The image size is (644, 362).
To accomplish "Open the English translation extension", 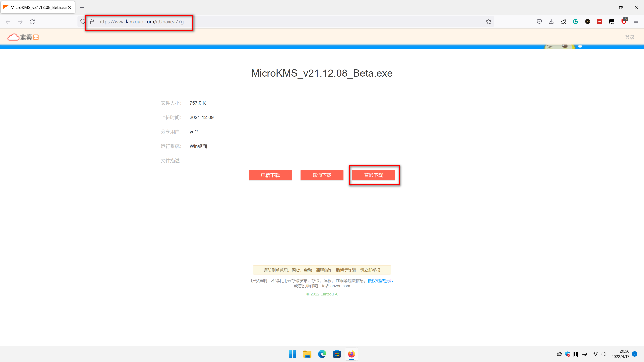I will pyautogui.click(x=563, y=21).
